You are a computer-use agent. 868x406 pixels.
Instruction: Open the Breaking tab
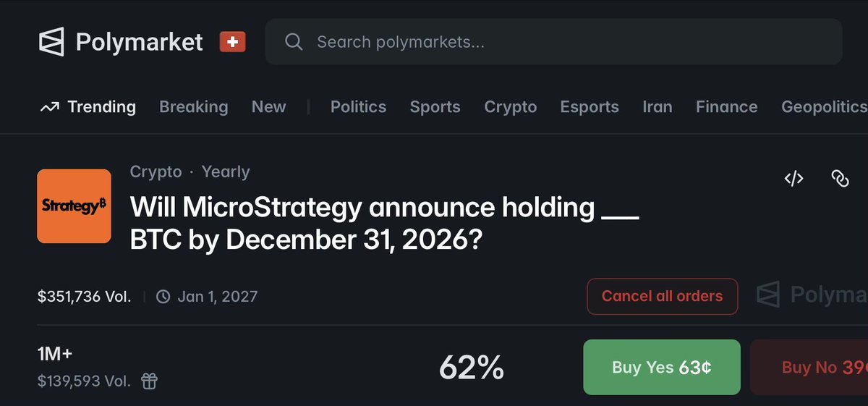coord(193,107)
